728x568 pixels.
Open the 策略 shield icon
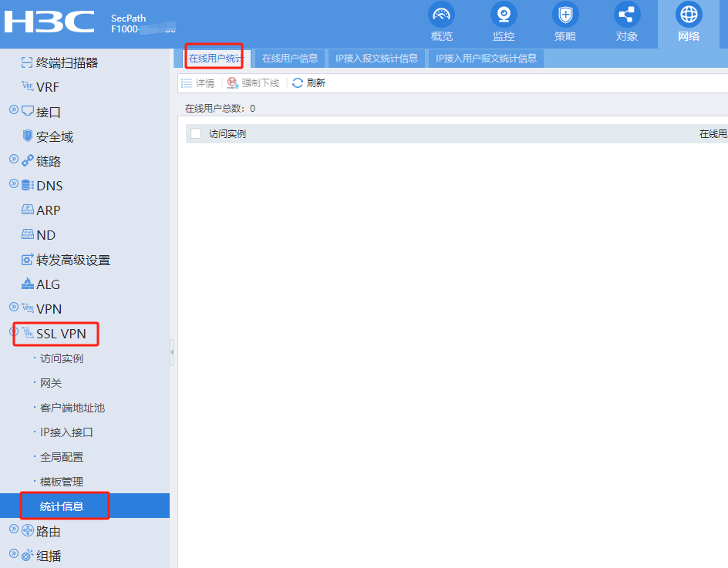click(565, 15)
